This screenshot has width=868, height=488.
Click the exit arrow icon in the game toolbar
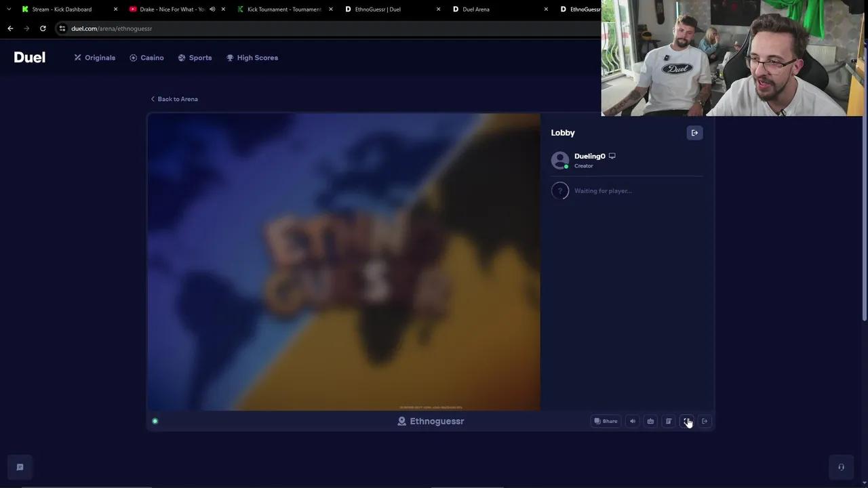tap(705, 422)
